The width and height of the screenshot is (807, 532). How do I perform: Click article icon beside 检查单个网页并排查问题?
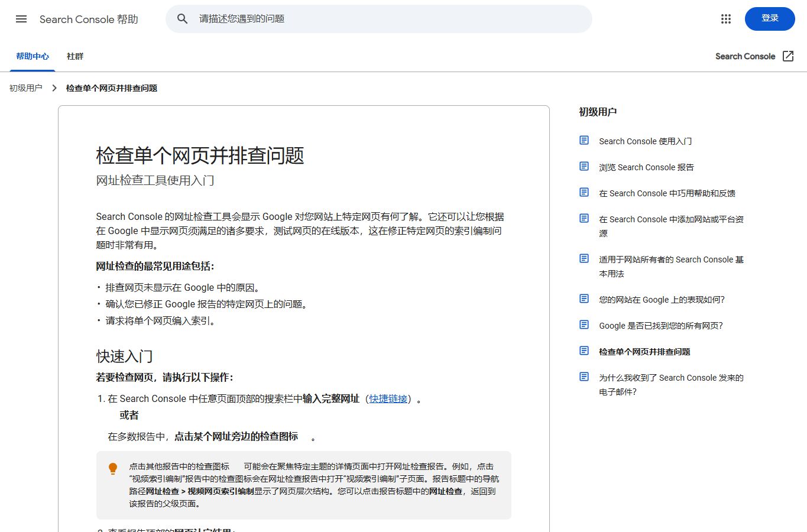584,351
